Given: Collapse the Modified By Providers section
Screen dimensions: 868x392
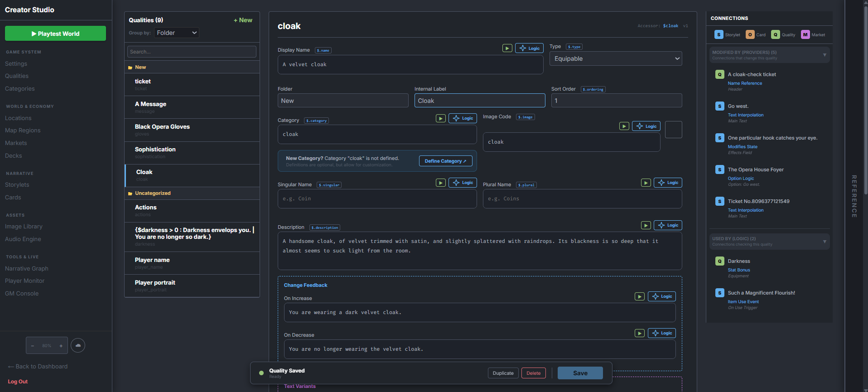Looking at the screenshot, I should pyautogui.click(x=824, y=55).
